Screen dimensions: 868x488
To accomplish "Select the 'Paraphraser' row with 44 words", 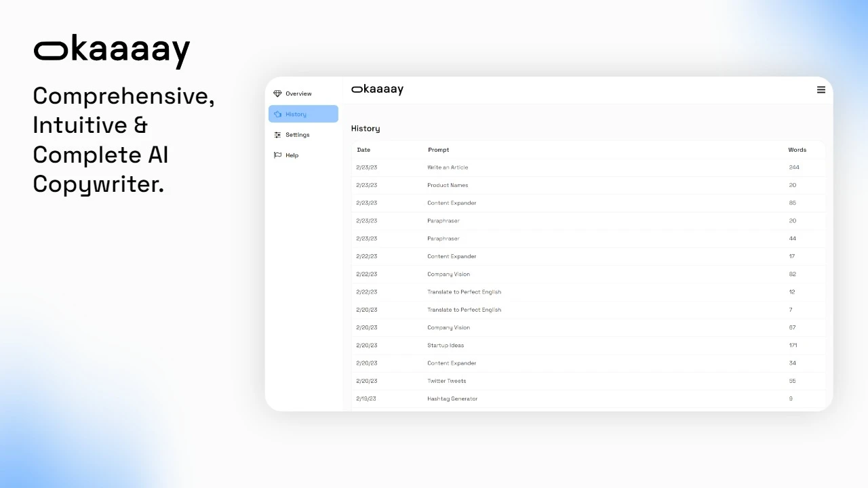I will coord(589,239).
